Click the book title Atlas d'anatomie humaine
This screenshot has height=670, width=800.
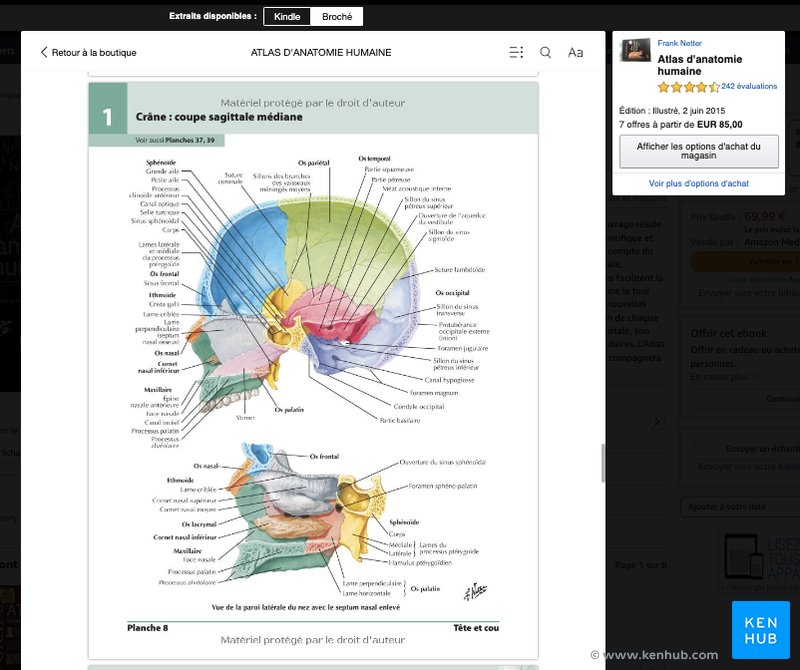699,65
